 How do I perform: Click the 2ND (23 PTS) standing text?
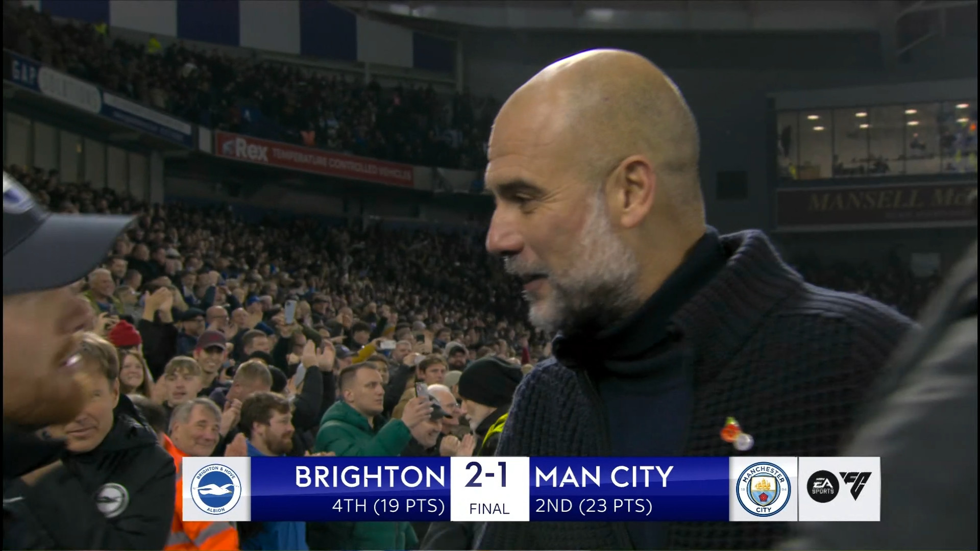pyautogui.click(x=594, y=506)
